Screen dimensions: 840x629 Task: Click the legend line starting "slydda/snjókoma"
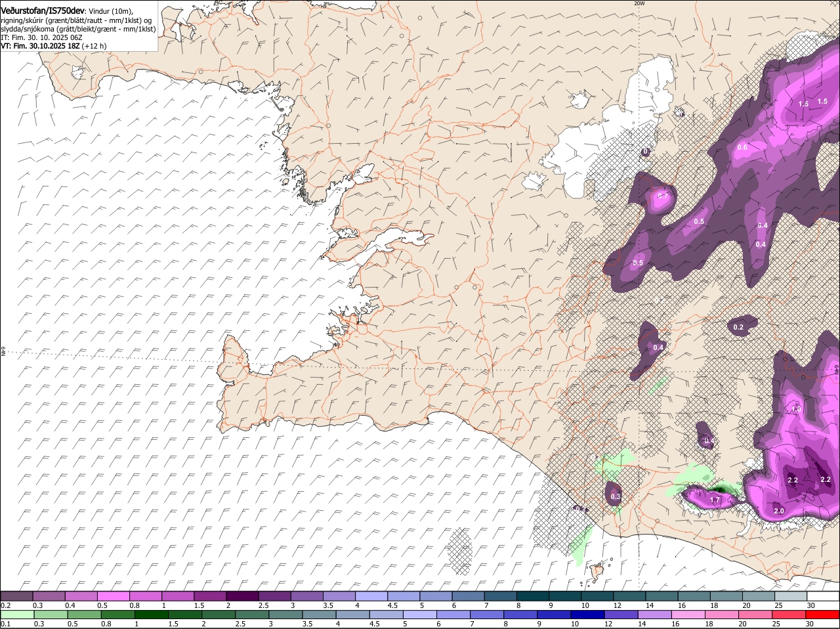[x=78, y=29]
